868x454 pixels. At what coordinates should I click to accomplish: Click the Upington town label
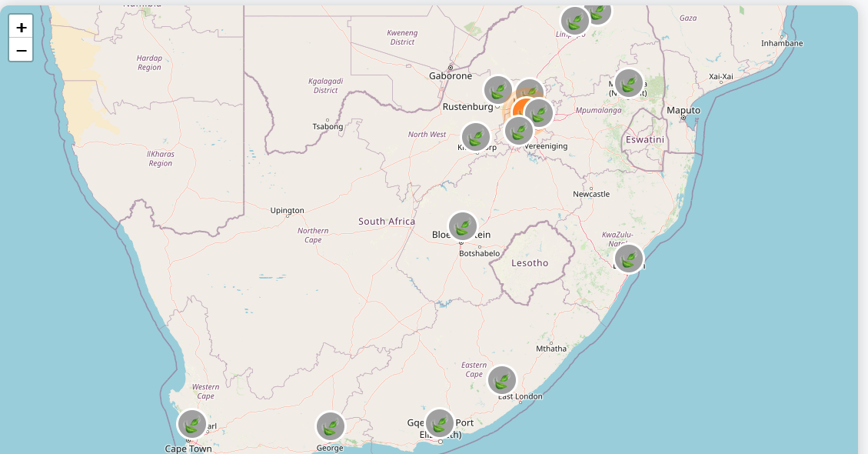[288, 210]
